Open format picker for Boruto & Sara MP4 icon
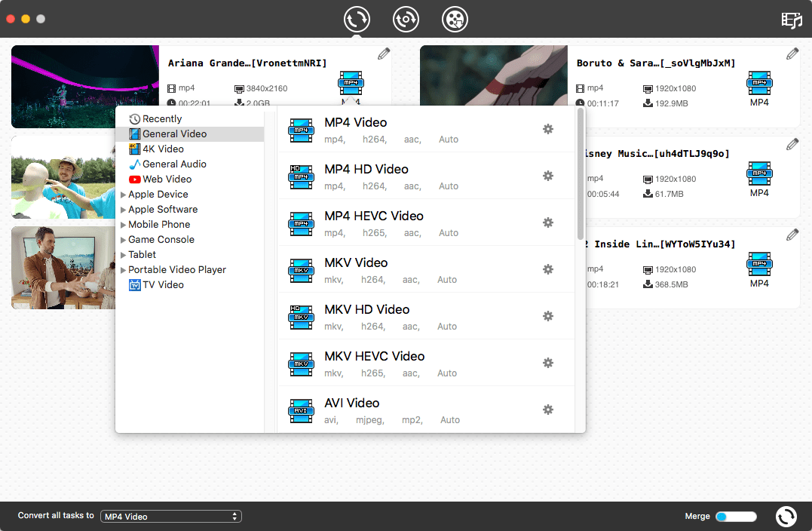Image resolution: width=812 pixels, height=531 pixels. point(759,83)
